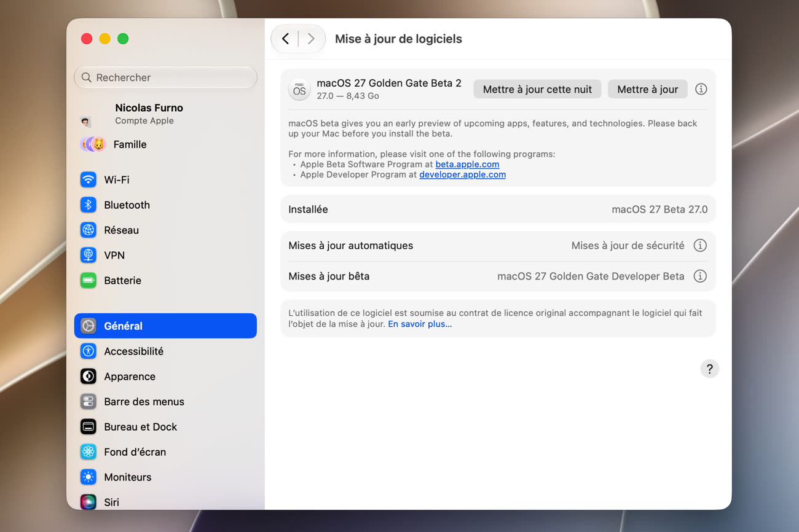This screenshot has height=532, width=799.
Task: Select the Bluetooth label in sidebar
Action: (127, 205)
